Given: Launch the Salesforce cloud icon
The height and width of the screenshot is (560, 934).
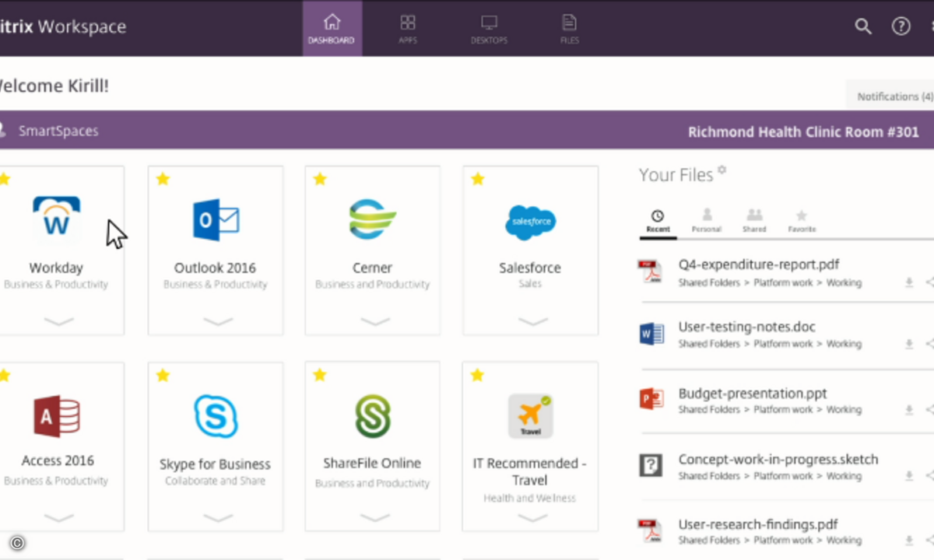Looking at the screenshot, I should 530,222.
